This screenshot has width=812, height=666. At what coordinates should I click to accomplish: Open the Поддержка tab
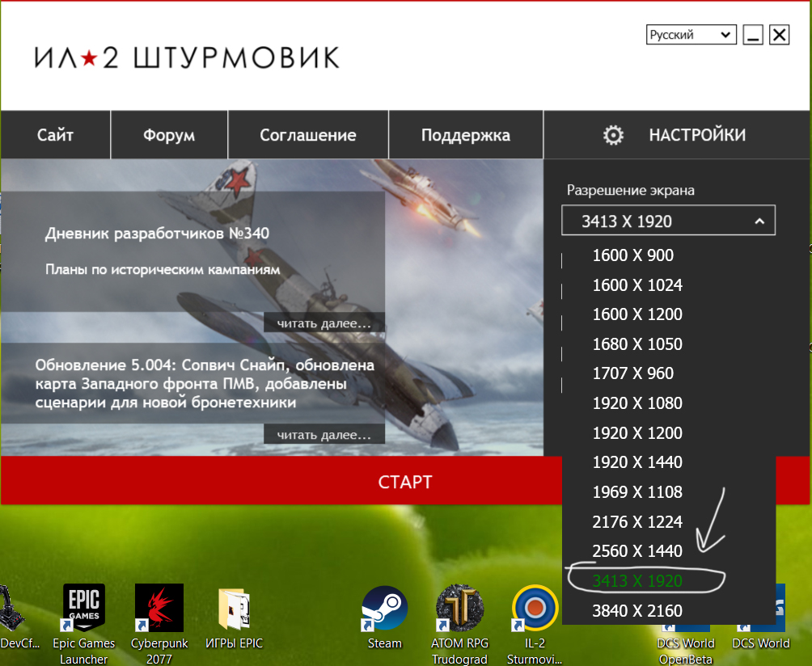(x=466, y=135)
